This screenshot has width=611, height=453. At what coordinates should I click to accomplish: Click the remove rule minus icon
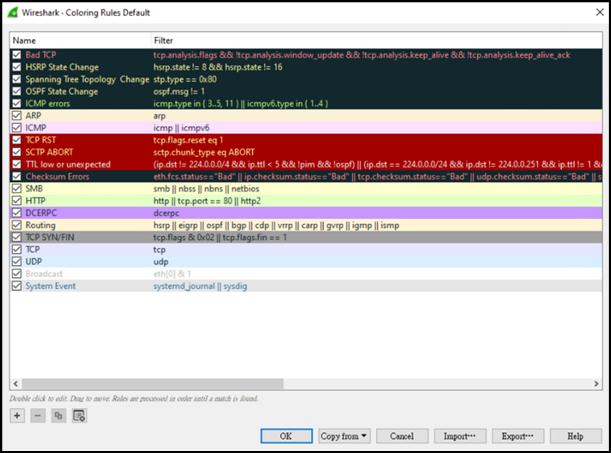click(x=38, y=416)
